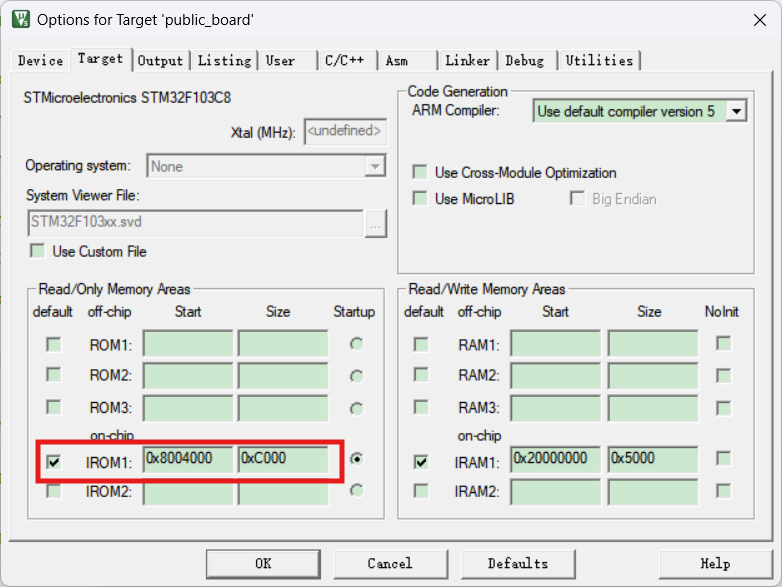
Task: Uncheck the IRAM1 default checkbox
Action: (421, 462)
